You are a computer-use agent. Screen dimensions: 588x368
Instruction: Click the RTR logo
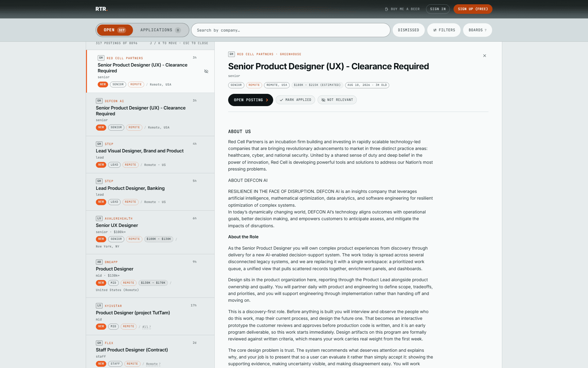coord(101,9)
